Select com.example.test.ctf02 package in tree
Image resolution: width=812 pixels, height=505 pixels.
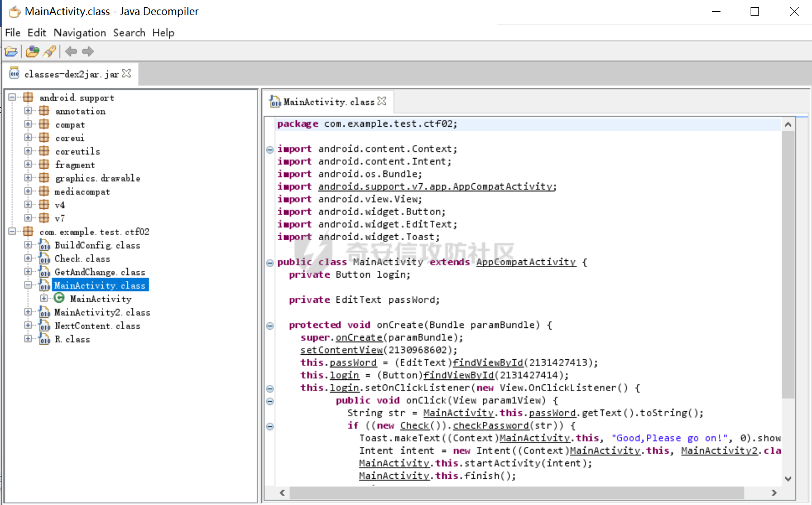[94, 232]
